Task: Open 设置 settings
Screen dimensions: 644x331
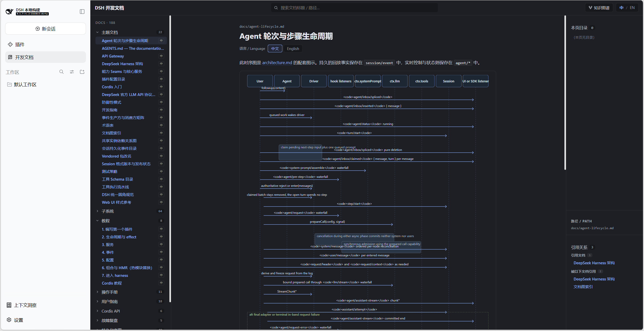Action: pyautogui.click(x=45, y=320)
